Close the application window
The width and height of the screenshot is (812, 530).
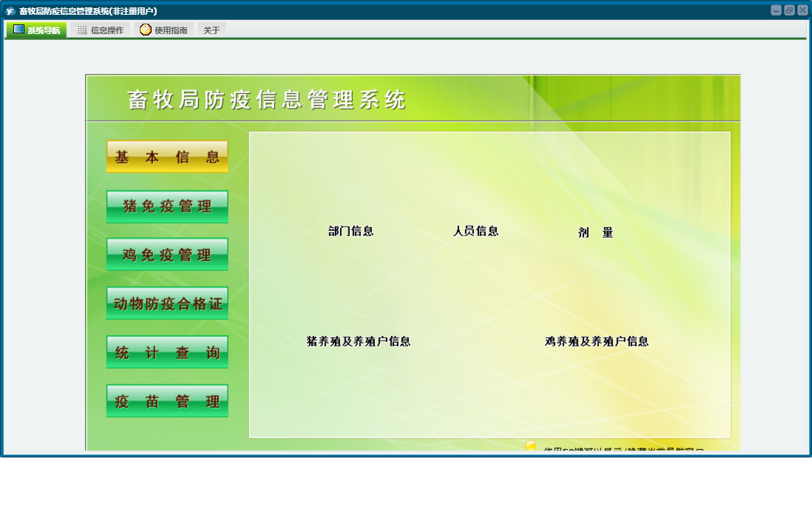click(x=802, y=10)
